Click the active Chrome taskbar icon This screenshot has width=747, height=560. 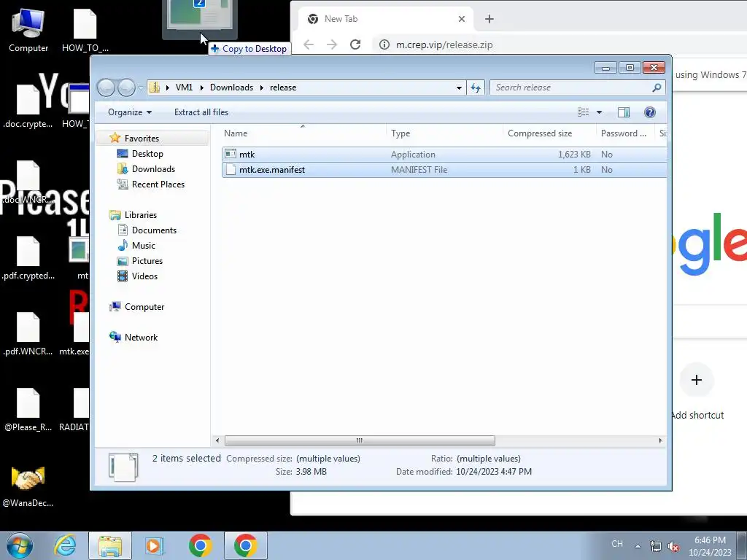pos(245,545)
